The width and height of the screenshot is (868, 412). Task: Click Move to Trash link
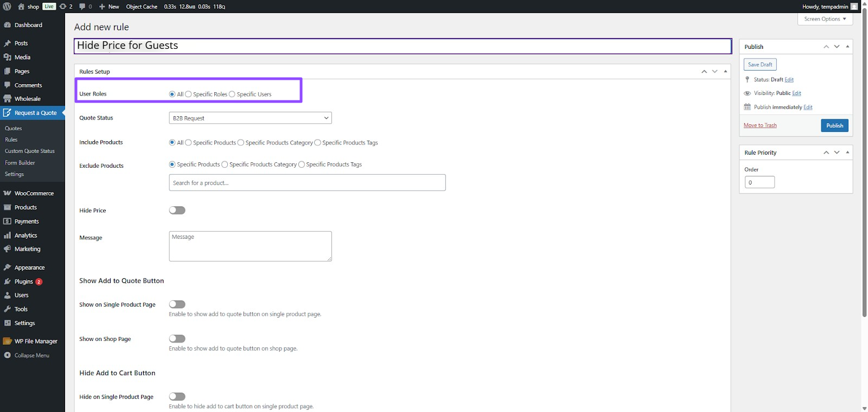[x=760, y=125]
